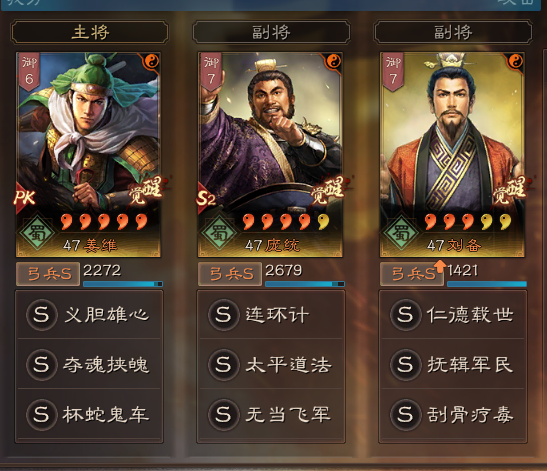The height and width of the screenshot is (471, 547).
Task: Click the 觉醒 awakening stamp on 刘备's card
Action: point(510,189)
